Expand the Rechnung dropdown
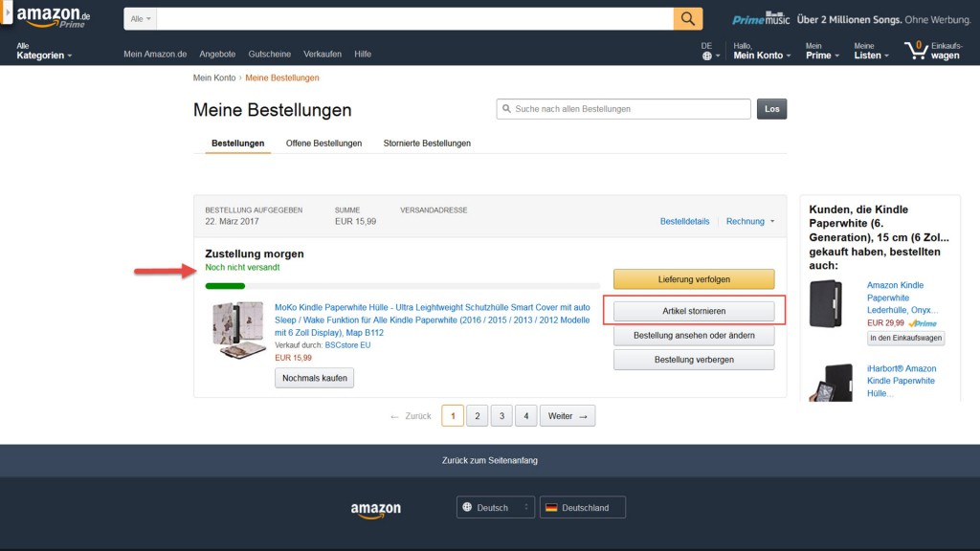 click(750, 221)
